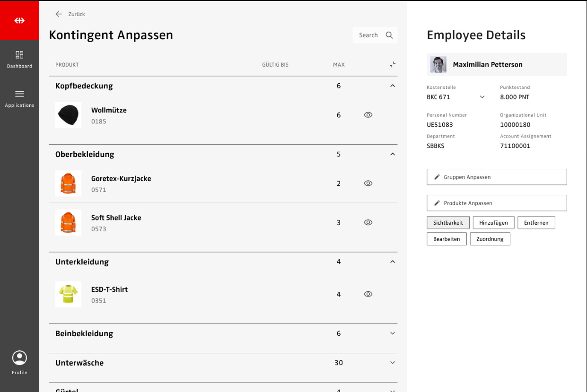Image resolution: width=587 pixels, height=392 pixels.
Task: Open the Dashboard from the sidebar
Action: pos(19,59)
